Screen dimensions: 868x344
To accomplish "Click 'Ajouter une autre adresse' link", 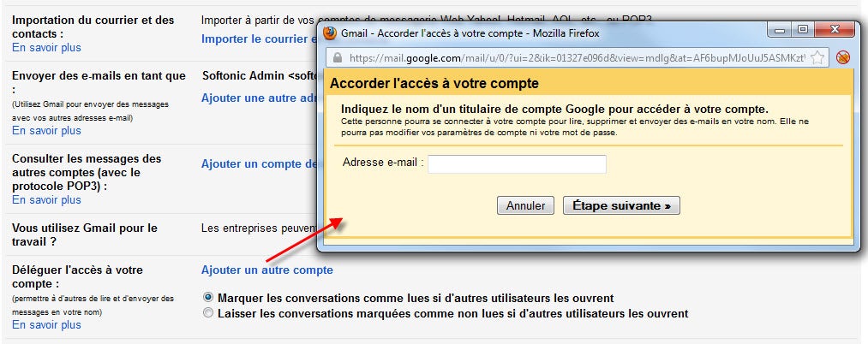I will click(x=258, y=98).
